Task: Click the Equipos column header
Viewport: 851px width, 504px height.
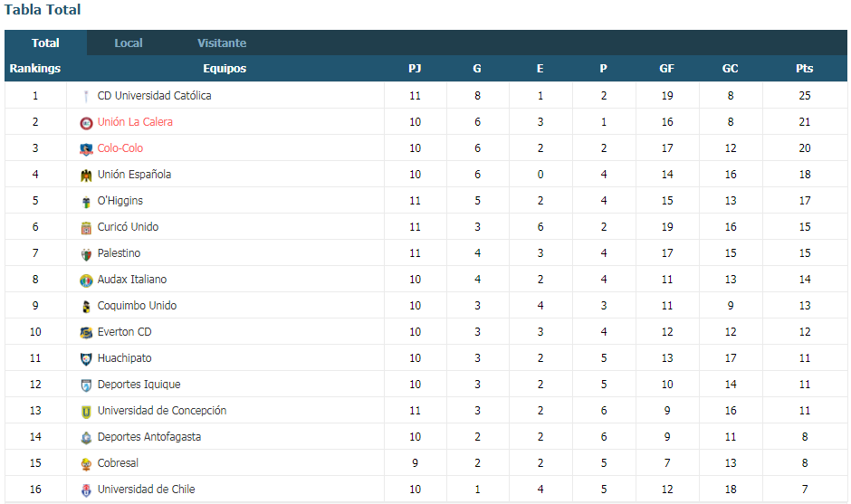Action: click(225, 69)
